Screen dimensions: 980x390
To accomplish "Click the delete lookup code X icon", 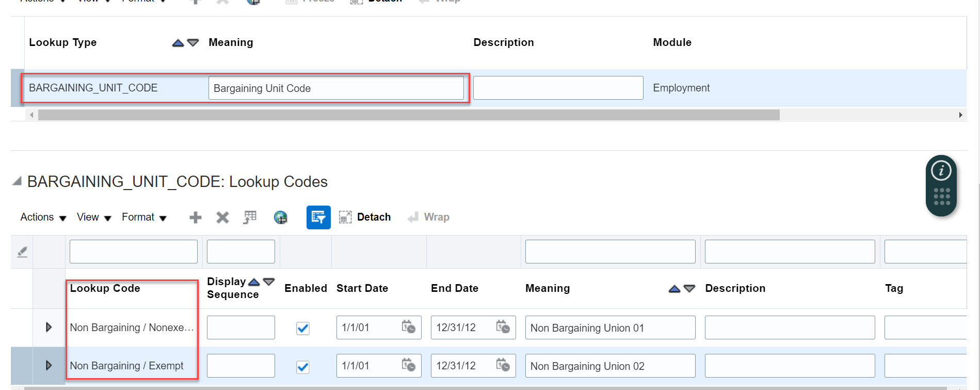I will tap(222, 217).
